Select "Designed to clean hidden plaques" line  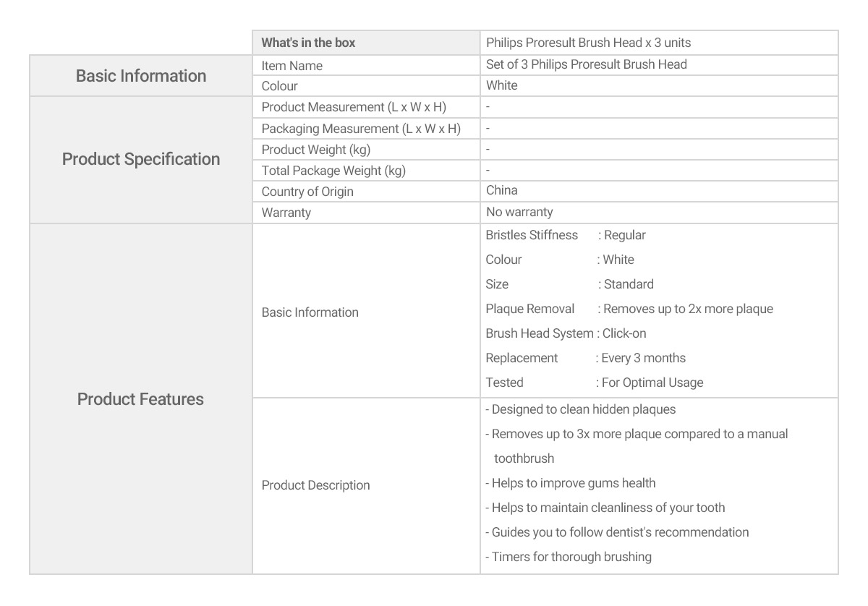point(581,409)
